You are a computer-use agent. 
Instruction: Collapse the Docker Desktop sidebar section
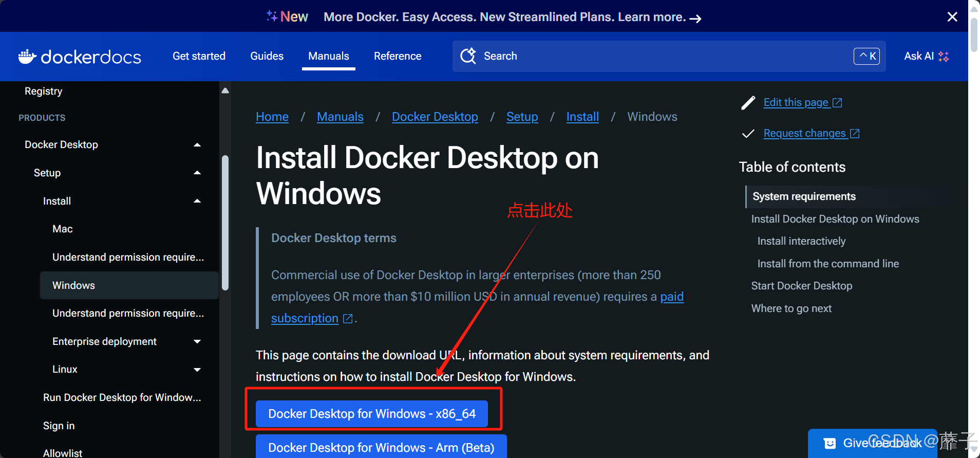click(x=197, y=145)
